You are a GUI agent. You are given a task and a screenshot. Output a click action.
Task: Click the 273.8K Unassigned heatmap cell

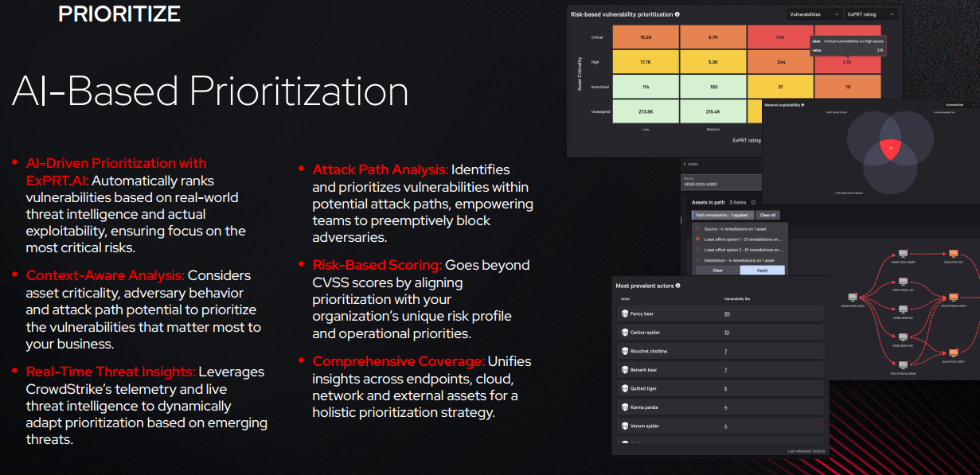click(646, 111)
